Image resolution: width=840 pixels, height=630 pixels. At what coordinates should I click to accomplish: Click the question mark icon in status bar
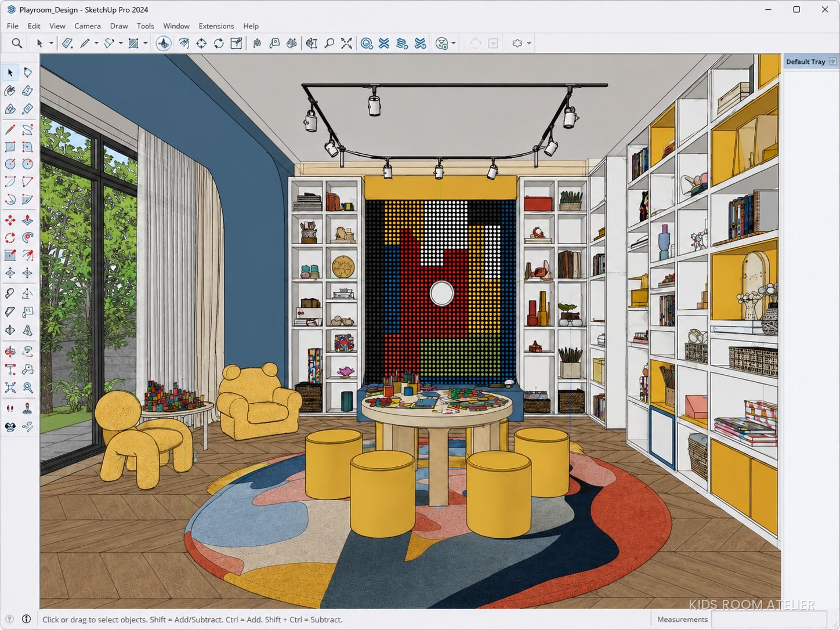10,619
